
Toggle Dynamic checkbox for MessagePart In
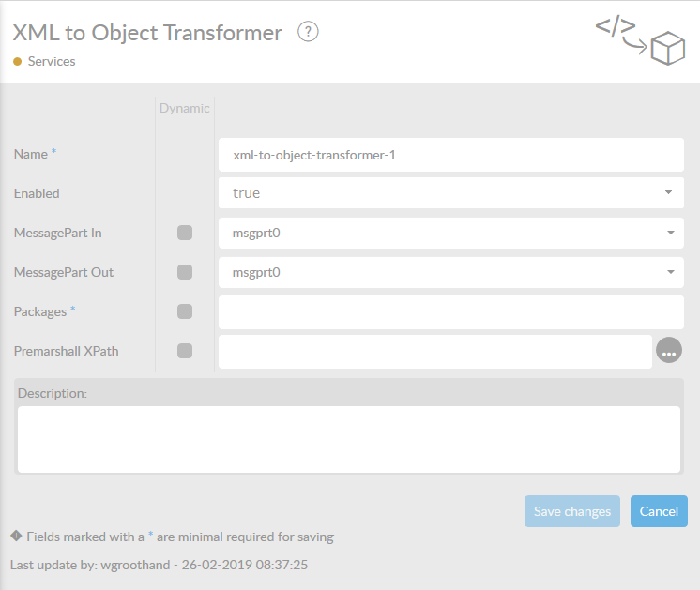(185, 233)
